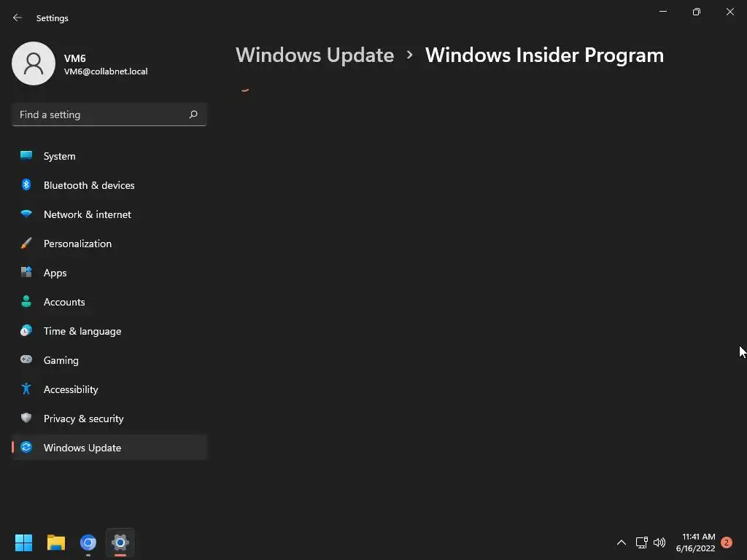Click the Apps icon in sidebar
The image size is (747, 560).
26,273
